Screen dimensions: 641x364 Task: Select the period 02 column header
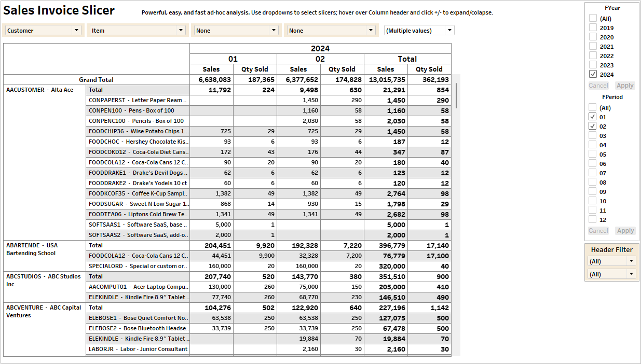320,59
